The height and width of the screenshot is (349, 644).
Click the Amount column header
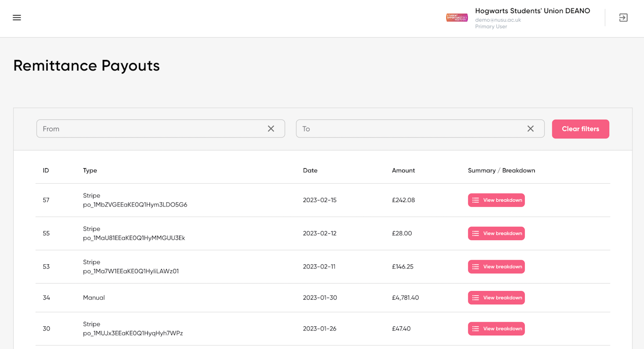pos(403,170)
